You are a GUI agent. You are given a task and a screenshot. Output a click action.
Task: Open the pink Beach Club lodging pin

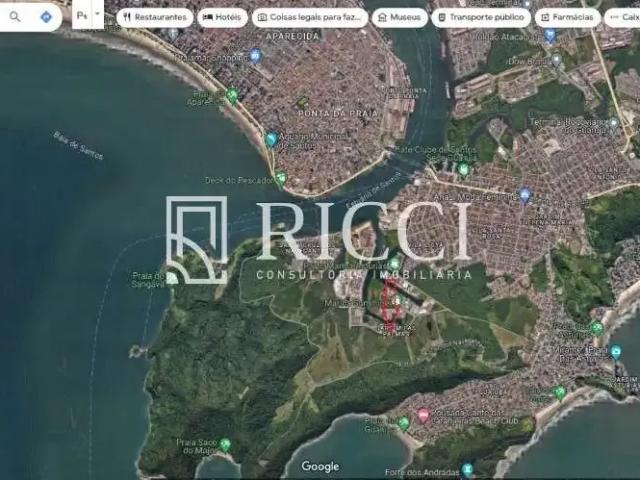pyautogui.click(x=424, y=416)
